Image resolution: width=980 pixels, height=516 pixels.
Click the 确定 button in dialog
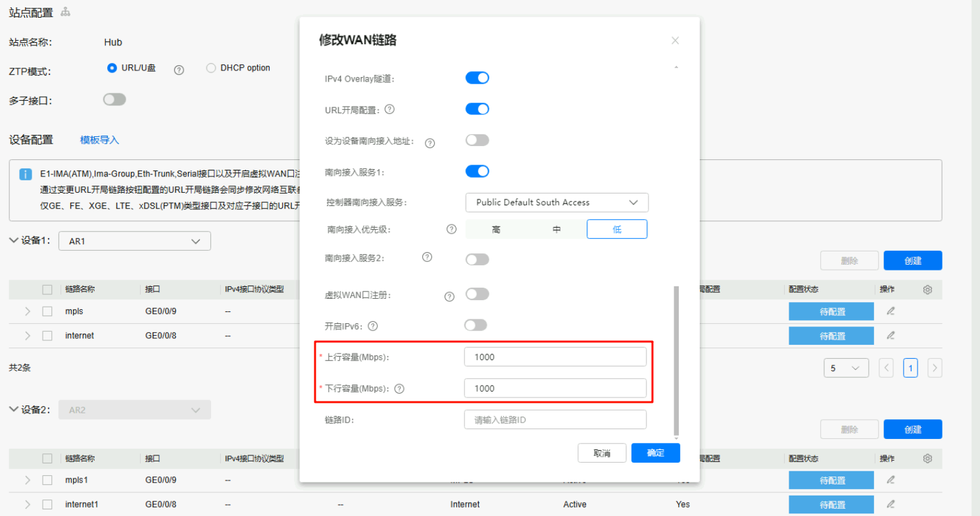(x=655, y=453)
